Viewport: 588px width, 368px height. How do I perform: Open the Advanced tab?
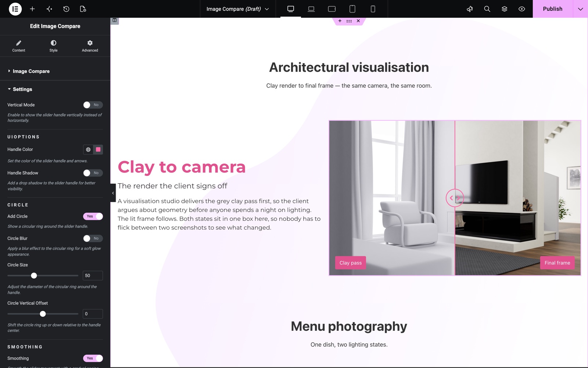[x=90, y=46]
